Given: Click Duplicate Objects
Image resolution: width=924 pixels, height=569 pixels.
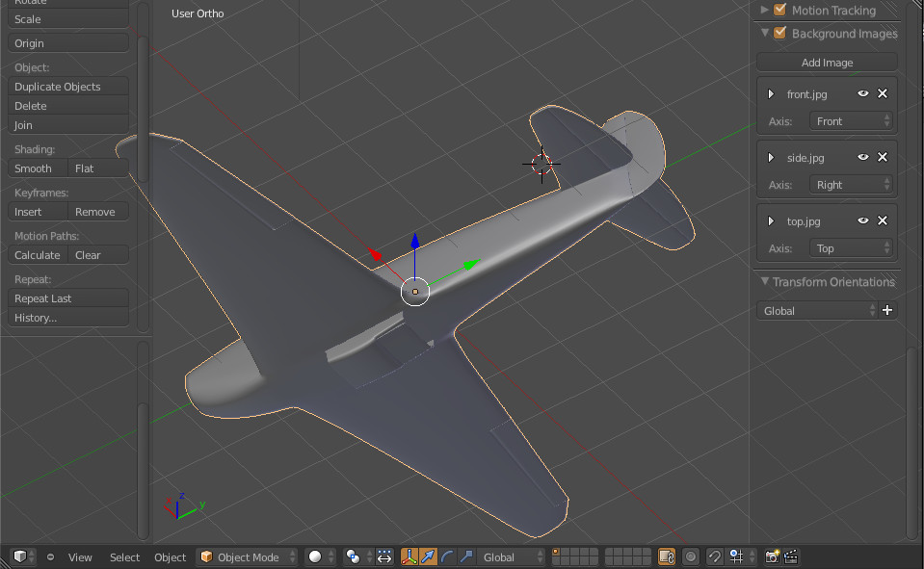Looking at the screenshot, I should [x=68, y=87].
